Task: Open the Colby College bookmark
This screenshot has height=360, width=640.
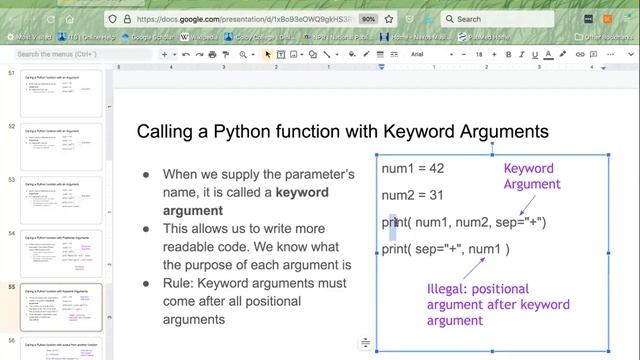Action: click(x=259, y=37)
